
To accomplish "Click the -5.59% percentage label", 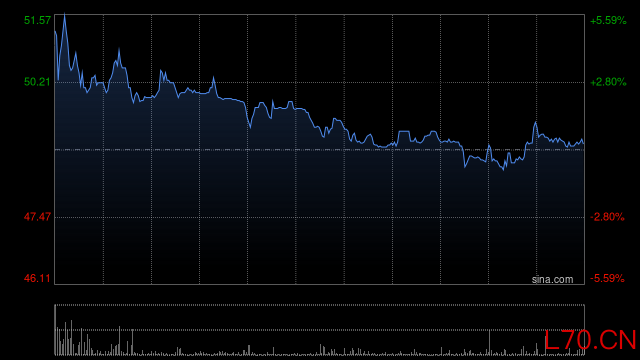I will pos(607,278).
